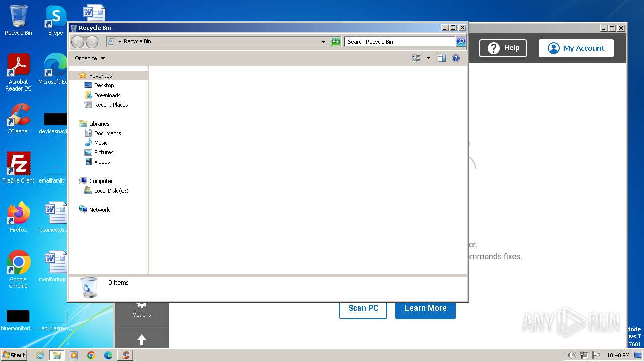Screen dimensions: 644x362
Task: Open Edge from taskbar
Action: point(108,355)
